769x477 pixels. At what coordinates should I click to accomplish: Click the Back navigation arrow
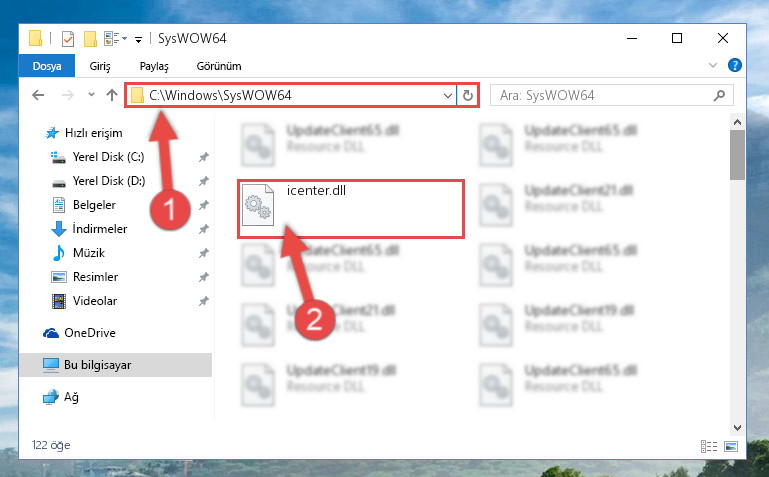38,95
